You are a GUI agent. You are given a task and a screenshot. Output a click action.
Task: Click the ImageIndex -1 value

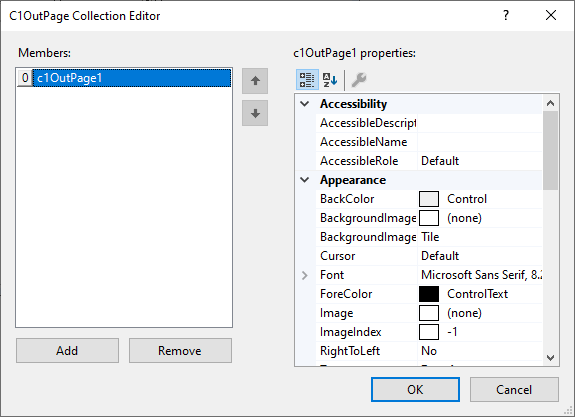[x=452, y=332]
